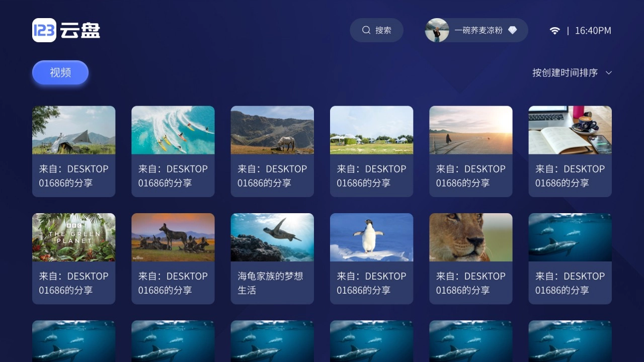Open The Green Planet BBC video
The height and width of the screenshot is (362, 644).
click(74, 237)
